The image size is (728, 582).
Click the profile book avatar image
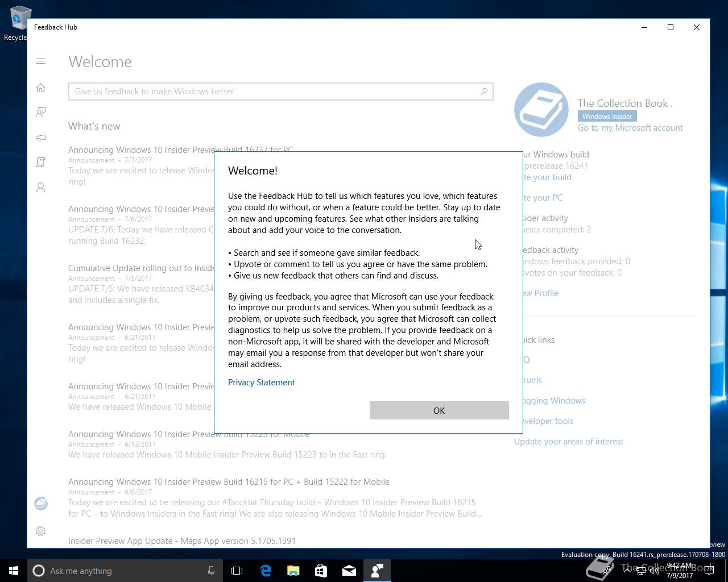pos(541,110)
